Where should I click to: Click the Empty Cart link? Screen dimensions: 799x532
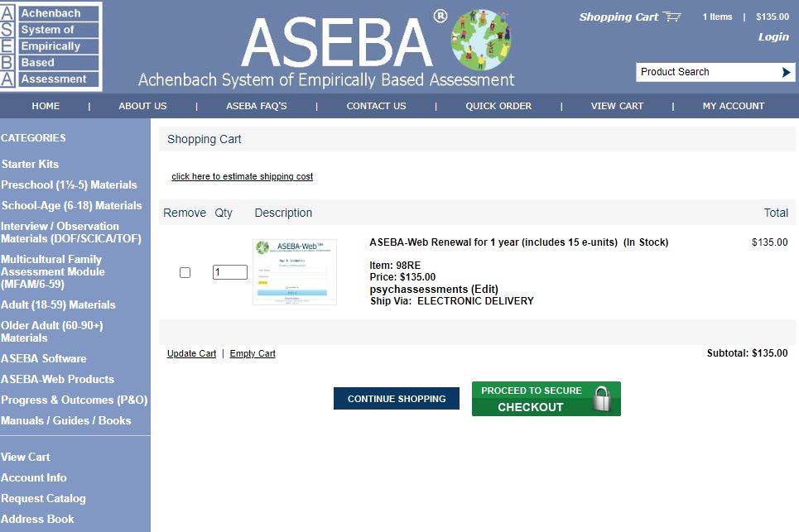tap(252, 353)
